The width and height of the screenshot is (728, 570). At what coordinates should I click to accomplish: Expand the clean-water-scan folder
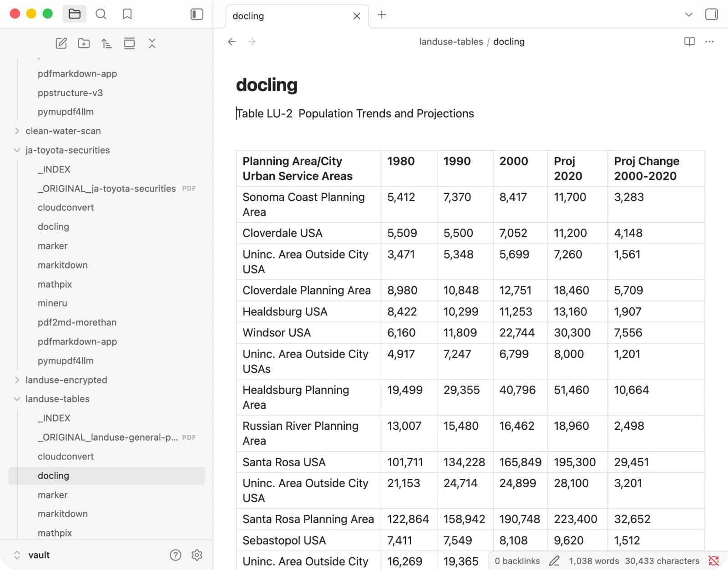tap(17, 131)
